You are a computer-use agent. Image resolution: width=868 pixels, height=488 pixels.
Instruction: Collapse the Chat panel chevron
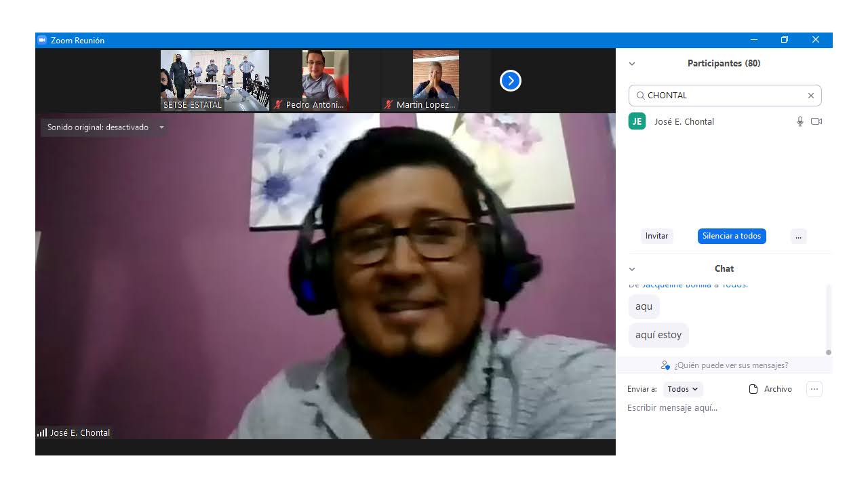(632, 269)
